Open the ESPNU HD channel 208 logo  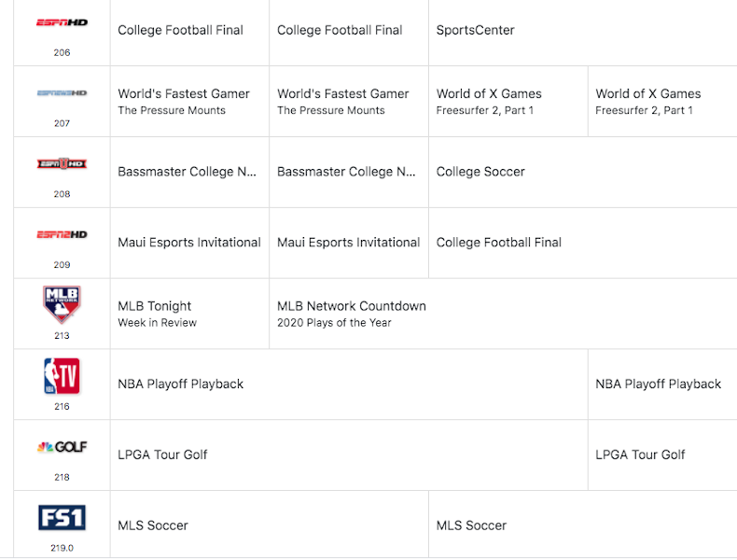click(62, 164)
